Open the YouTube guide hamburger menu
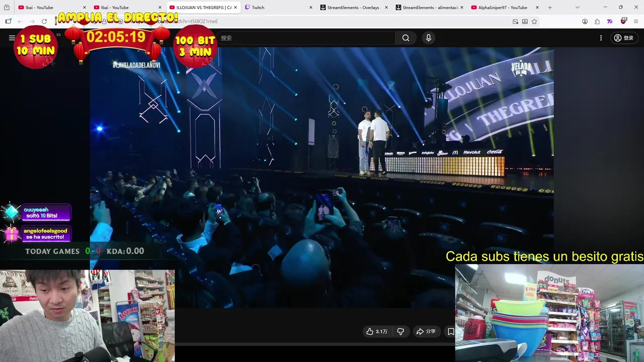This screenshot has width=644, height=362. pyautogui.click(x=12, y=38)
